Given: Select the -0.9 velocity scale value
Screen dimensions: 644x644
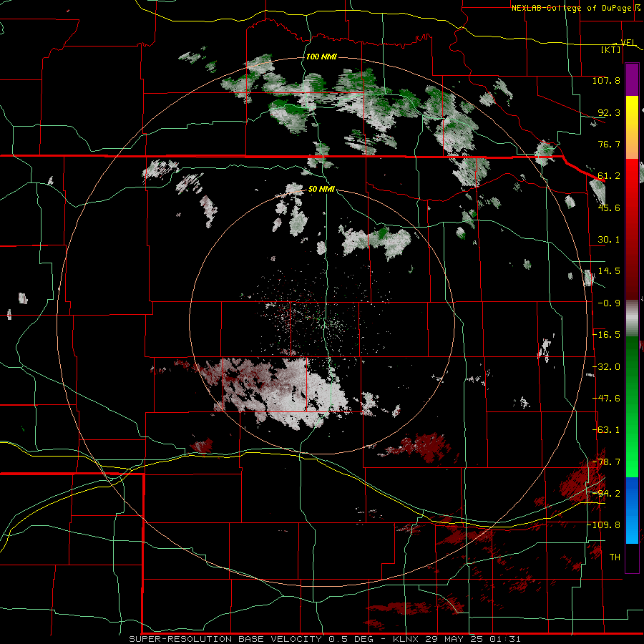Looking at the screenshot, I should pos(609,303).
